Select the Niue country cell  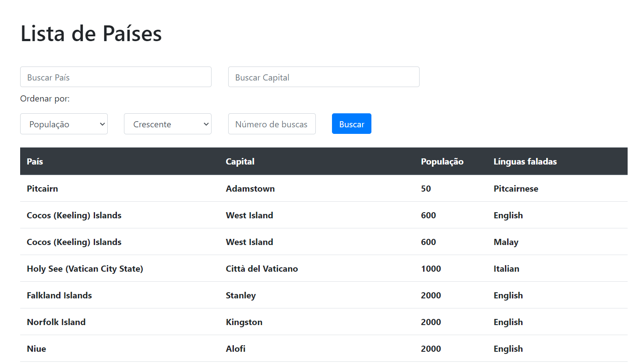tap(36, 349)
